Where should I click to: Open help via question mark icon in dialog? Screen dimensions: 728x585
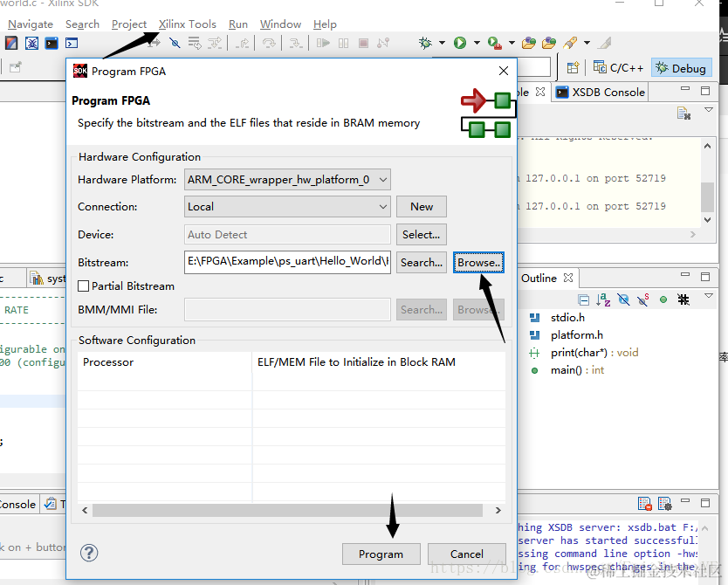tap(89, 553)
